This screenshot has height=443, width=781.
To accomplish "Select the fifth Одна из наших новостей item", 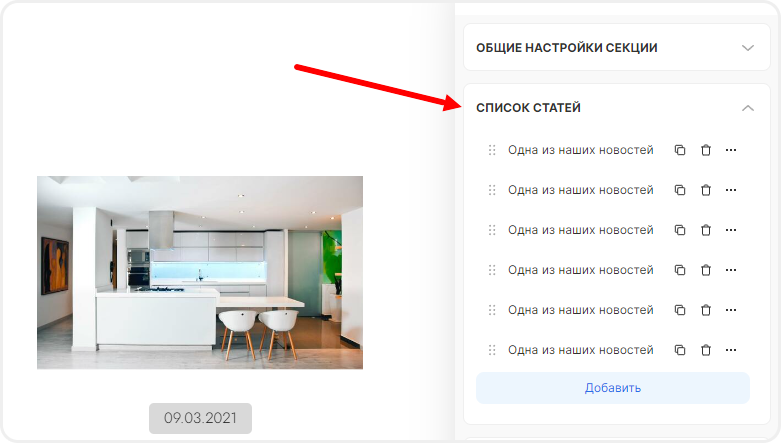I will coord(581,309).
